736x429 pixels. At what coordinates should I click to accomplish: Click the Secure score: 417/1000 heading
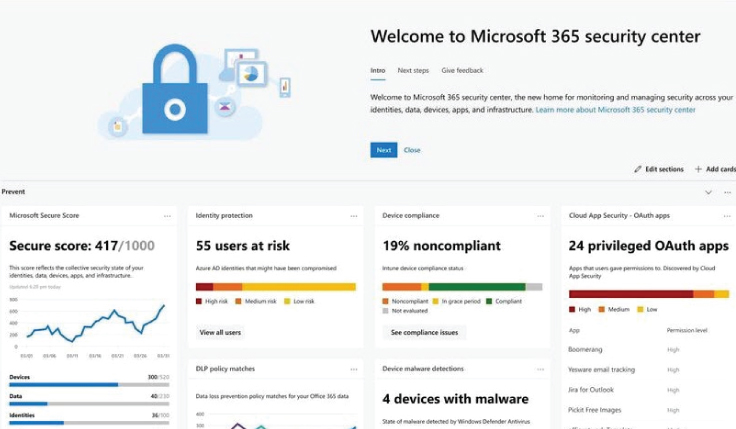click(x=82, y=246)
